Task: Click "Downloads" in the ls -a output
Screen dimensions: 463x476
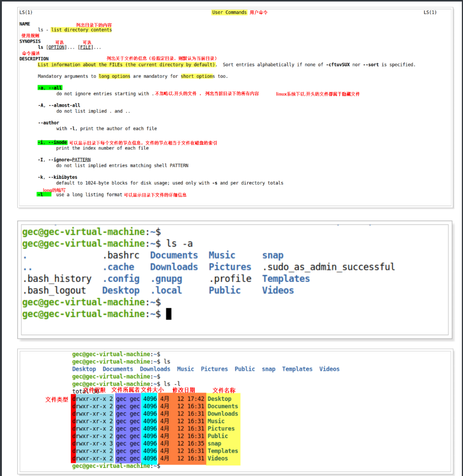Action: (x=174, y=267)
